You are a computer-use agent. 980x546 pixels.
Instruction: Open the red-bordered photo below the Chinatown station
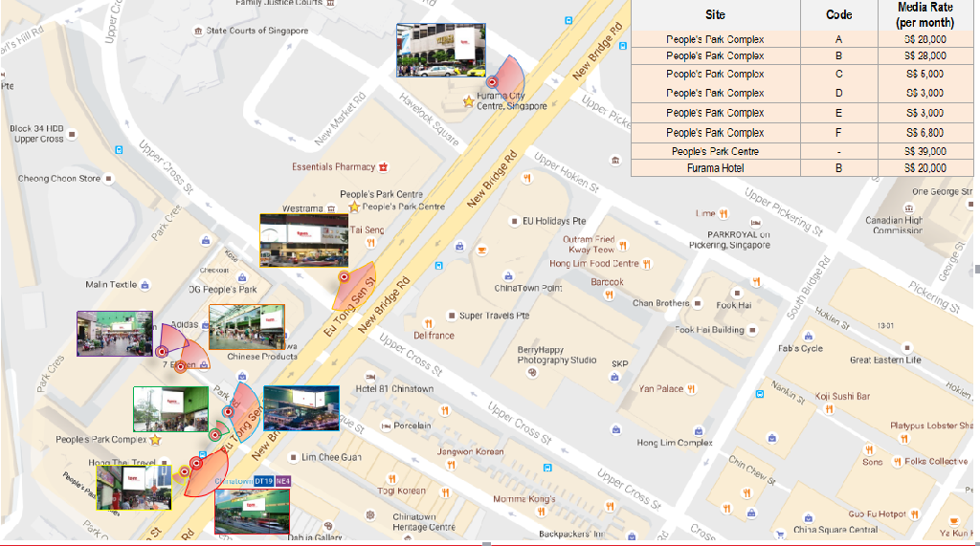coord(252,512)
